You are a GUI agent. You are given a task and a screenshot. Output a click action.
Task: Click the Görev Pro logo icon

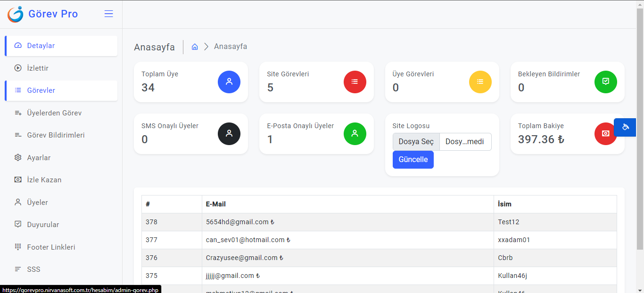[15, 14]
